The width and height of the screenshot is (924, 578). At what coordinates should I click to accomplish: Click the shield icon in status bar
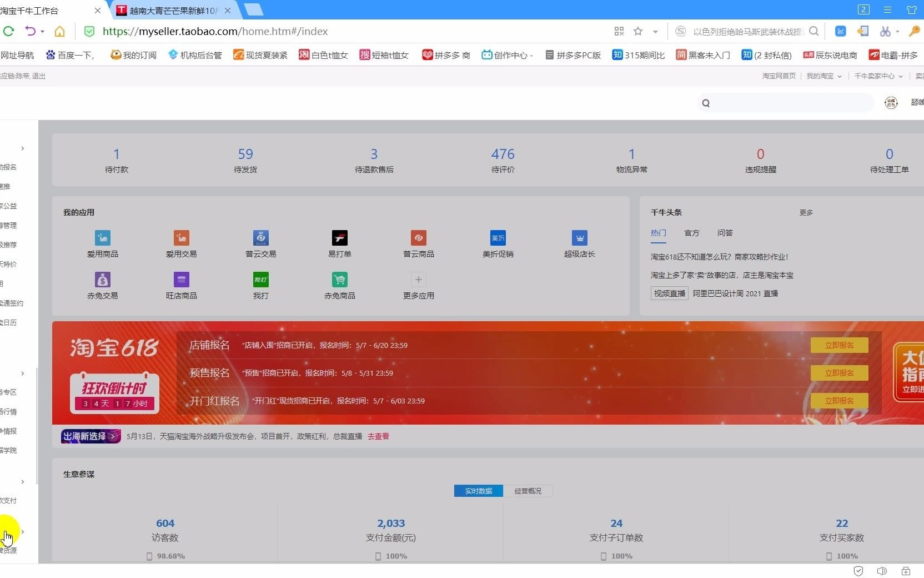click(858, 571)
